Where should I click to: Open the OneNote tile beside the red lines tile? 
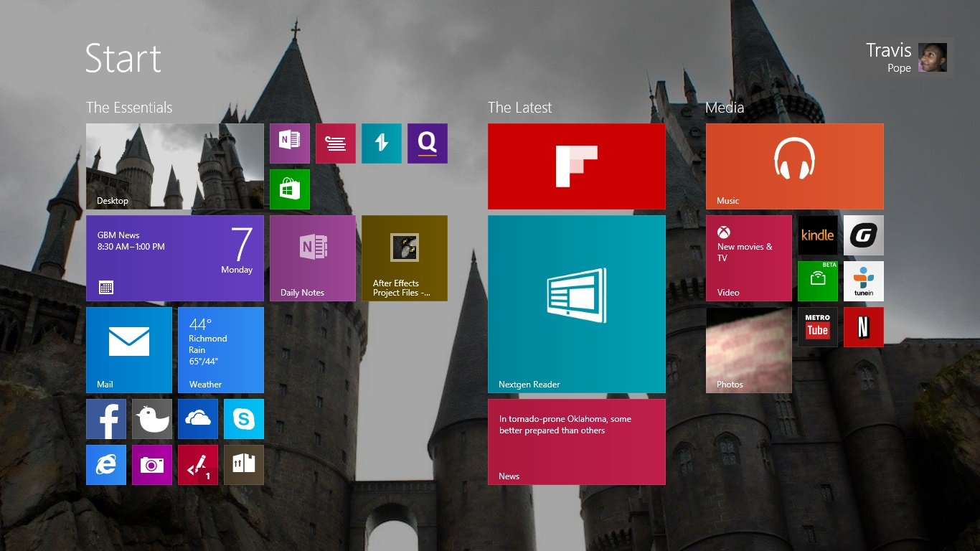pos(290,143)
